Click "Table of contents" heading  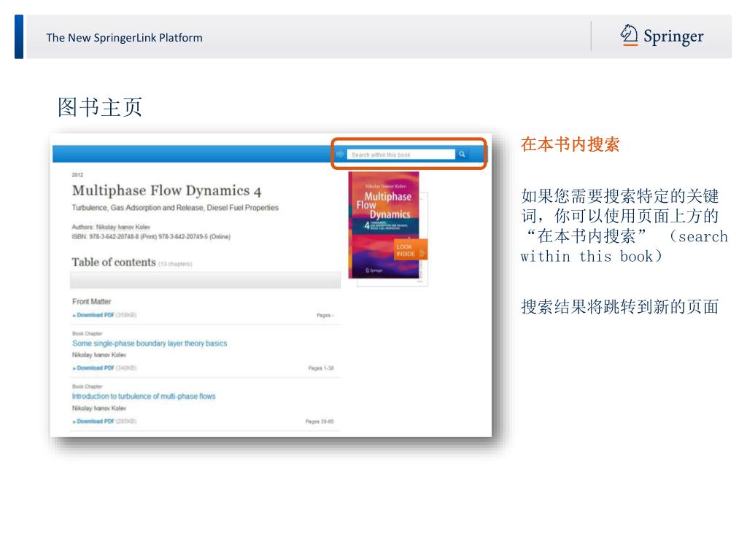tap(114, 262)
